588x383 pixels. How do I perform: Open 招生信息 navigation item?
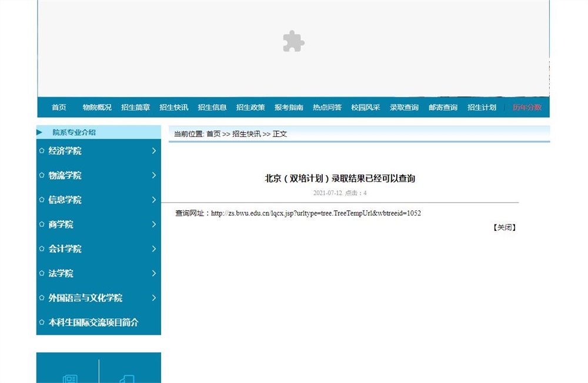pyautogui.click(x=212, y=107)
